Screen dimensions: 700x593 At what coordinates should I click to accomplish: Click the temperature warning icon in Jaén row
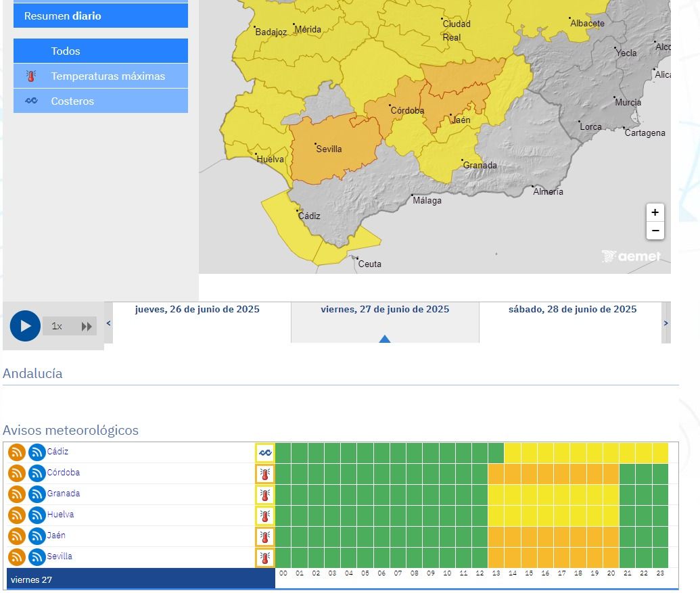265,537
